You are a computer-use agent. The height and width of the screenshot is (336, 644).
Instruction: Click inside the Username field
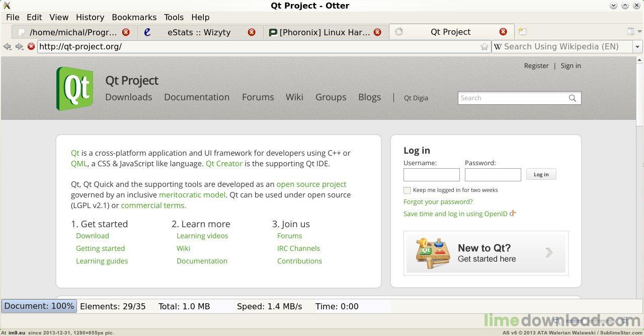(431, 175)
